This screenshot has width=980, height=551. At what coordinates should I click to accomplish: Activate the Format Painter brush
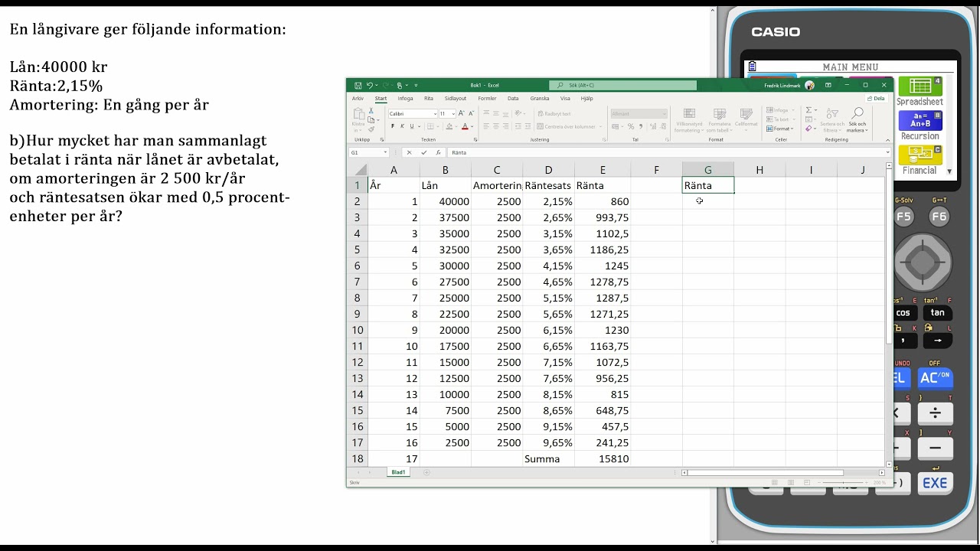click(x=371, y=130)
